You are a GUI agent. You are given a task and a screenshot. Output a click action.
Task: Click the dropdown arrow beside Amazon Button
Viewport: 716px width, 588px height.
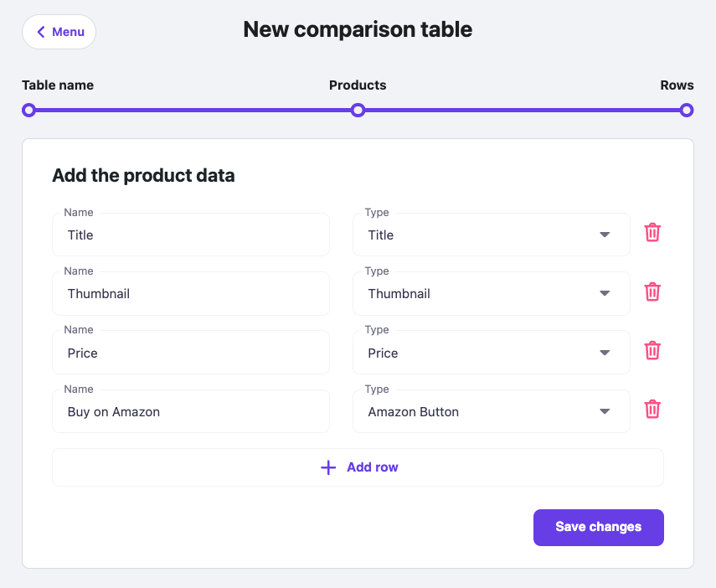604,411
